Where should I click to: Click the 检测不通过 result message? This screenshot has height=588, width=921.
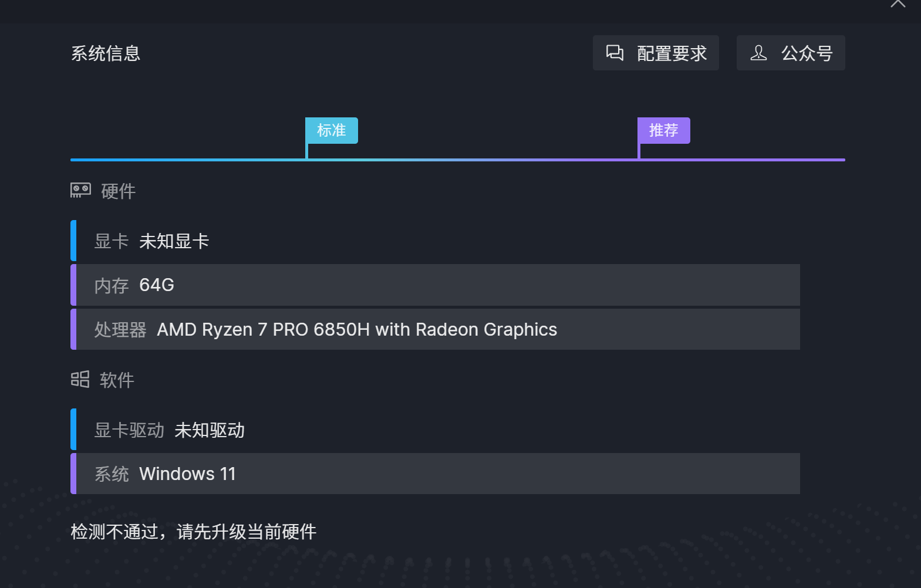193,532
